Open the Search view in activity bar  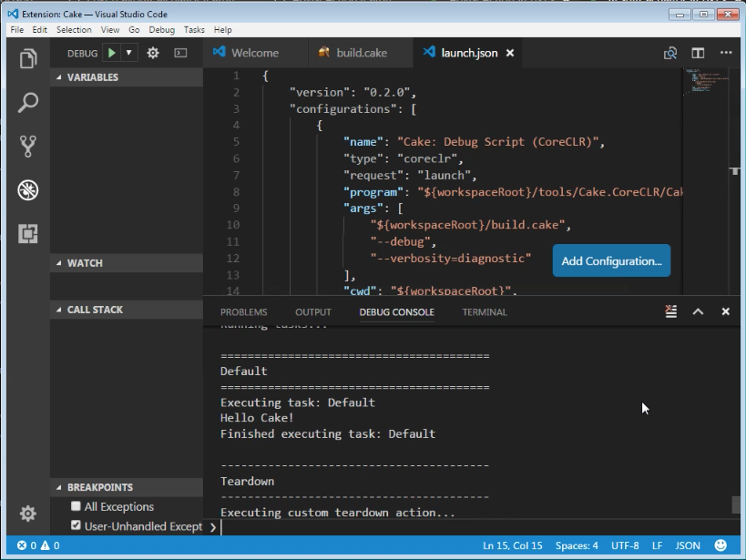click(x=28, y=102)
